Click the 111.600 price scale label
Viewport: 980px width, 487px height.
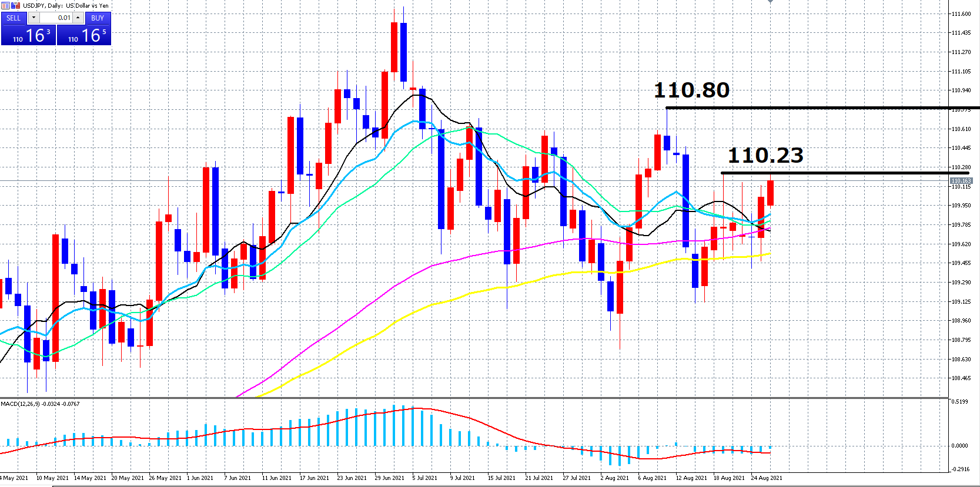961,14
